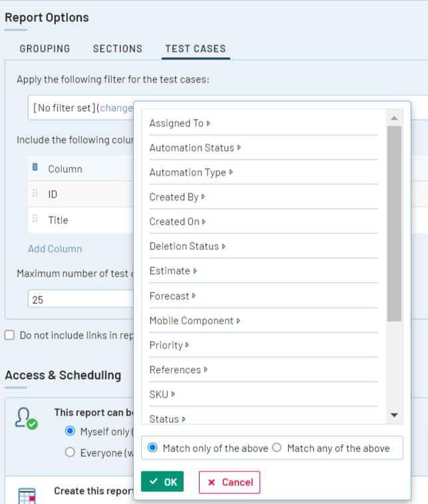
Task: Select 'Match only of the above' radio
Action: pos(152,448)
